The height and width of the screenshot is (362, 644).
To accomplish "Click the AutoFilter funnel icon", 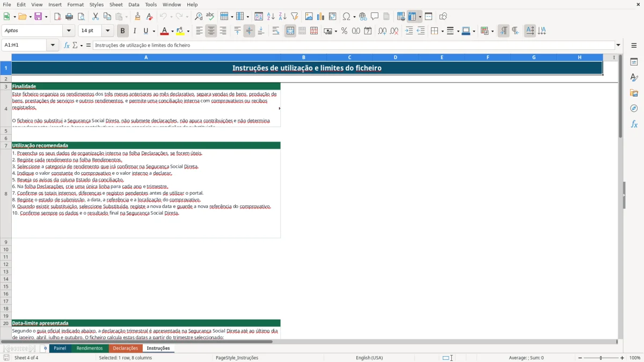I will (x=294, y=17).
